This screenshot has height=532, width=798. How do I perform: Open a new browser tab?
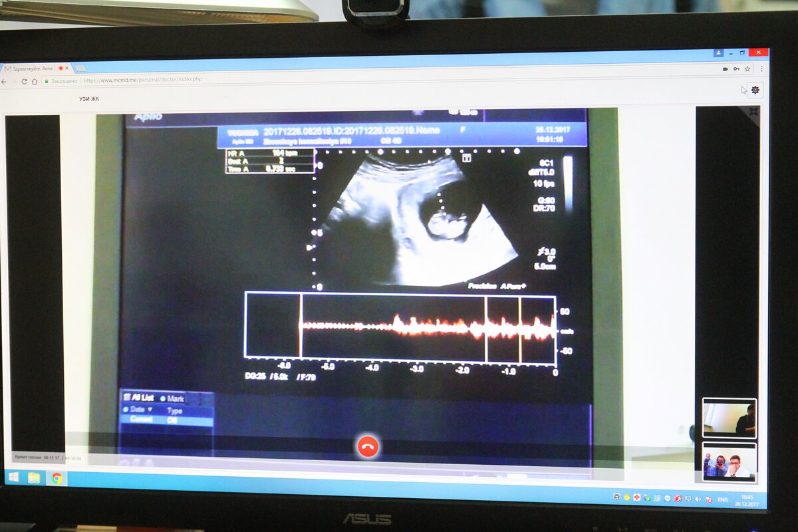80,68
